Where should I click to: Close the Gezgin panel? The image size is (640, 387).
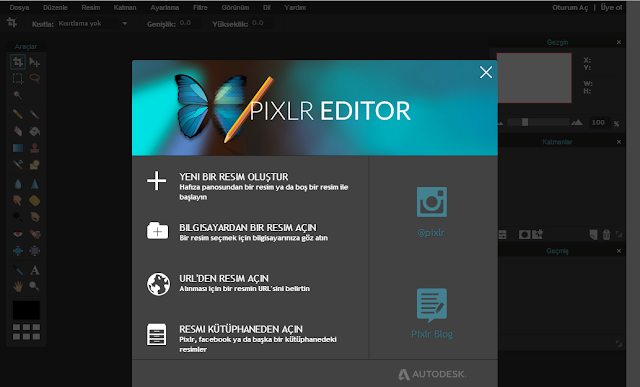[619, 42]
